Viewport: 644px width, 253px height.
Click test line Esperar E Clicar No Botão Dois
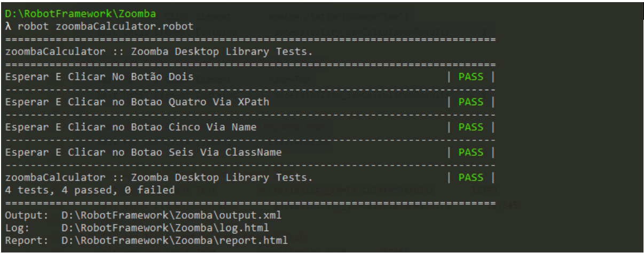[99, 77]
